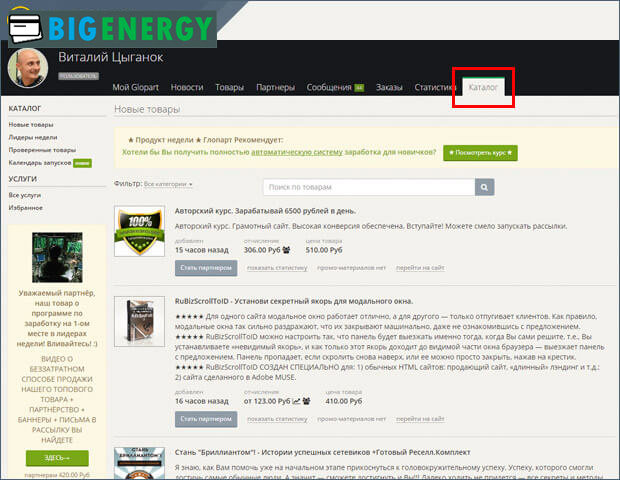
Task: Switch to the Каталог tab
Action: (x=484, y=88)
